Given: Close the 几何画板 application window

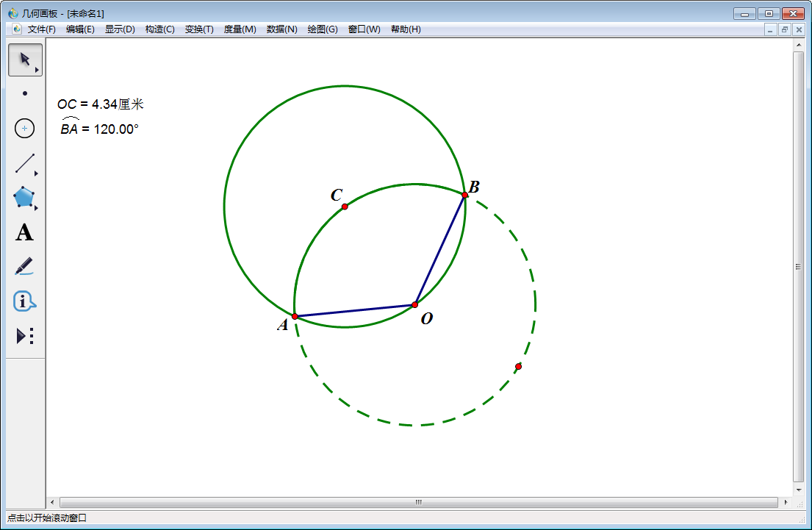Looking at the screenshot, I should click(793, 14).
